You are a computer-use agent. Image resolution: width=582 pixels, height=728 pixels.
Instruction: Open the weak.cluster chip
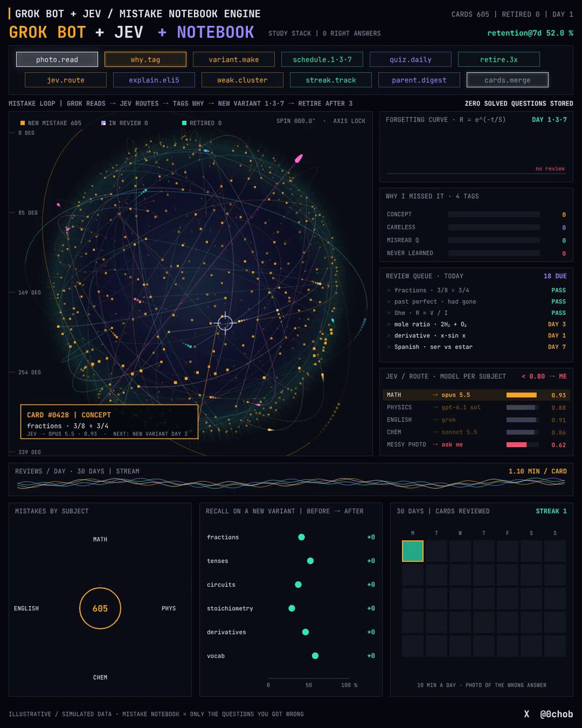pos(242,80)
